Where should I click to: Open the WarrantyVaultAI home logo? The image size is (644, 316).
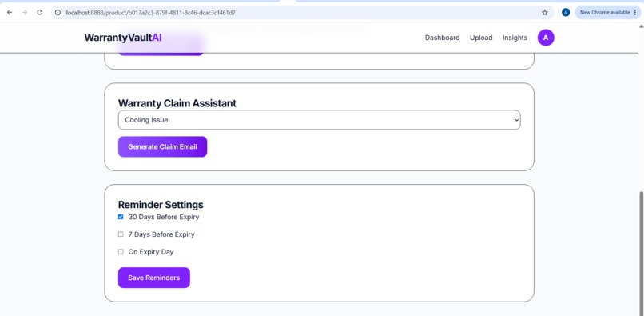(123, 38)
